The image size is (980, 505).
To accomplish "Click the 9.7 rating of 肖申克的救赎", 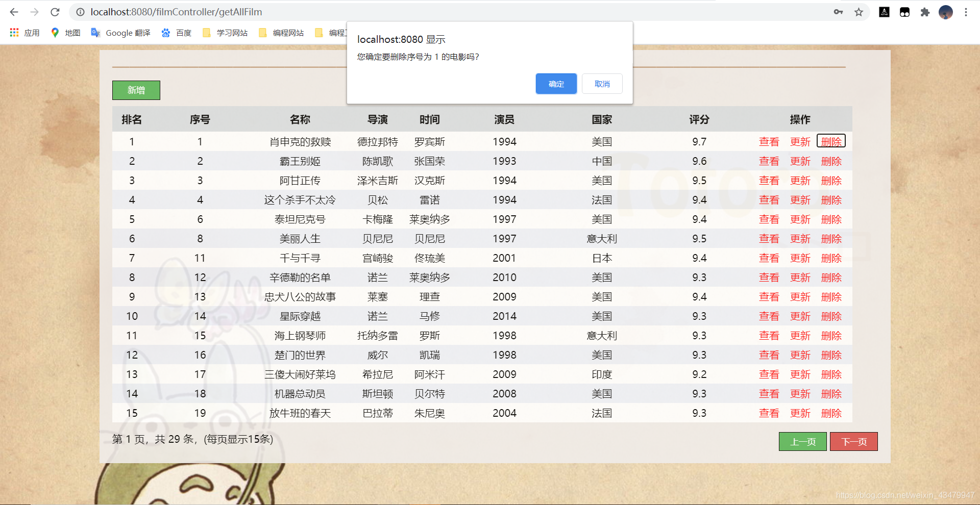I will point(699,142).
